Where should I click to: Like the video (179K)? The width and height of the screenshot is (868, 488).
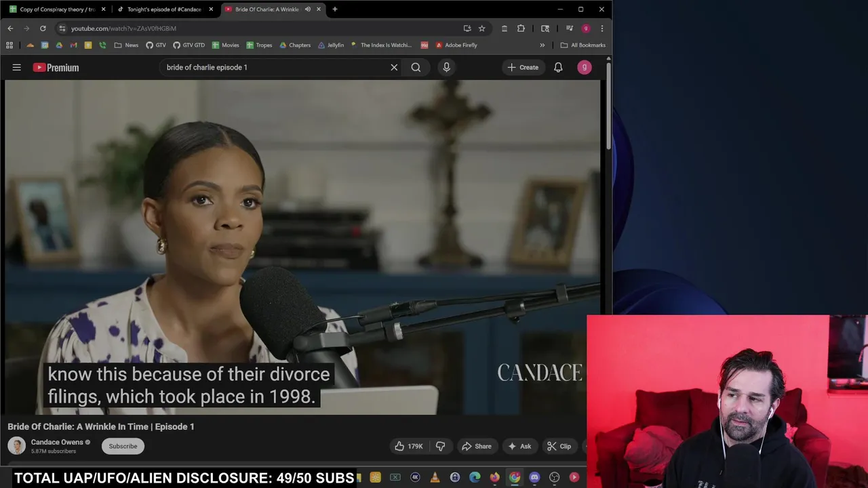pyautogui.click(x=409, y=446)
